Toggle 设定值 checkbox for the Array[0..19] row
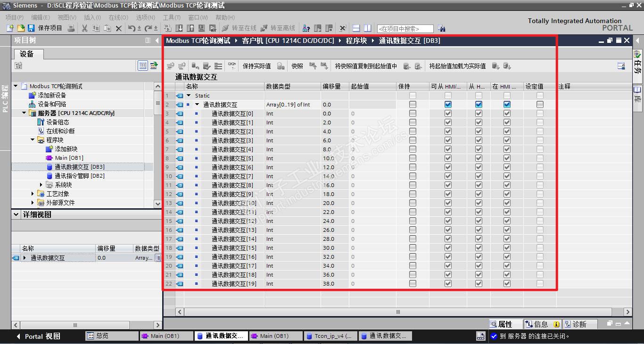 pos(540,105)
